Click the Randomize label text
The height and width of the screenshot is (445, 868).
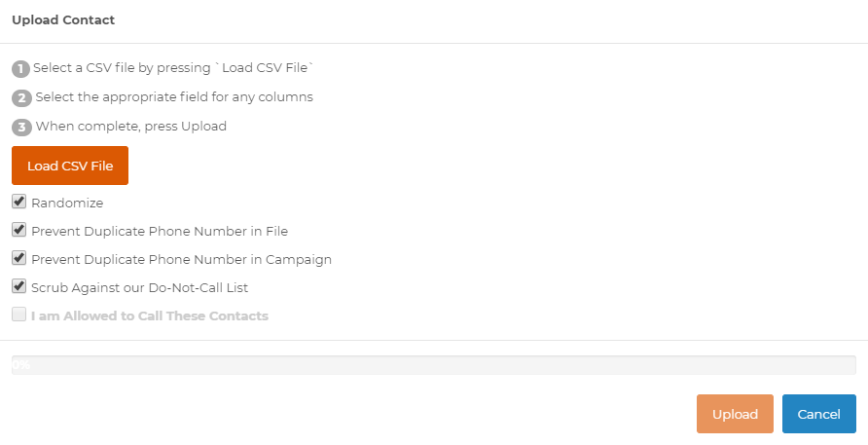(67, 204)
